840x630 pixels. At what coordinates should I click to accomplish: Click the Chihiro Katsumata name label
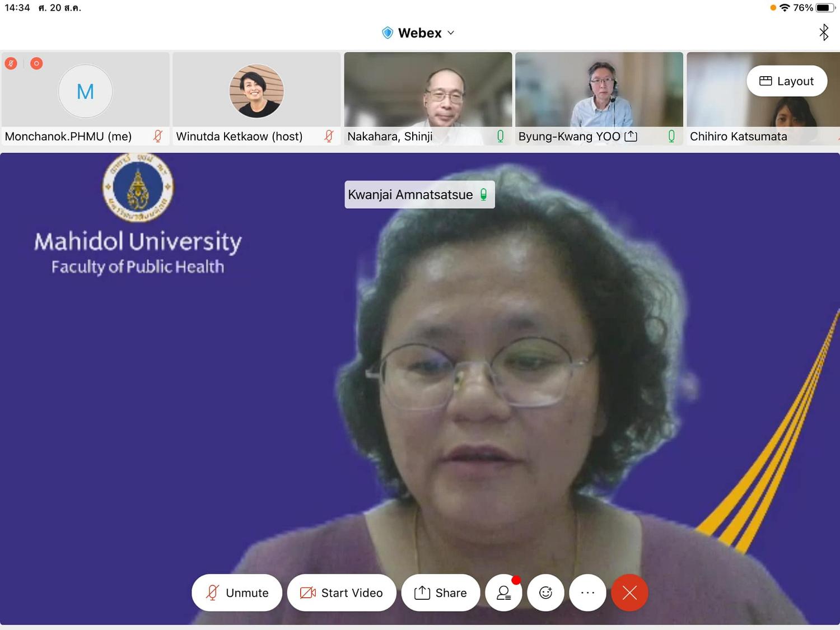pos(739,137)
